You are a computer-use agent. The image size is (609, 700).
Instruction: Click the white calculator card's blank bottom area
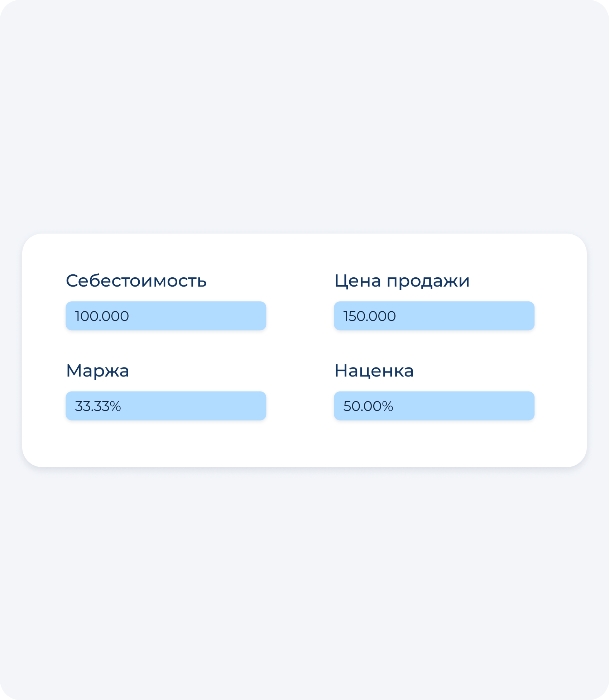click(x=304, y=446)
